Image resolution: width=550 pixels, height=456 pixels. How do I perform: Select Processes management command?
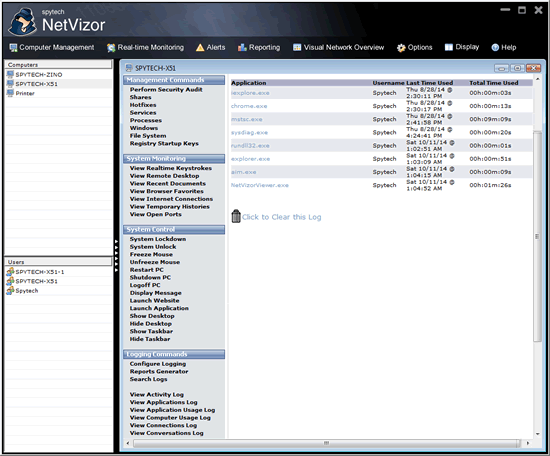[x=146, y=120]
